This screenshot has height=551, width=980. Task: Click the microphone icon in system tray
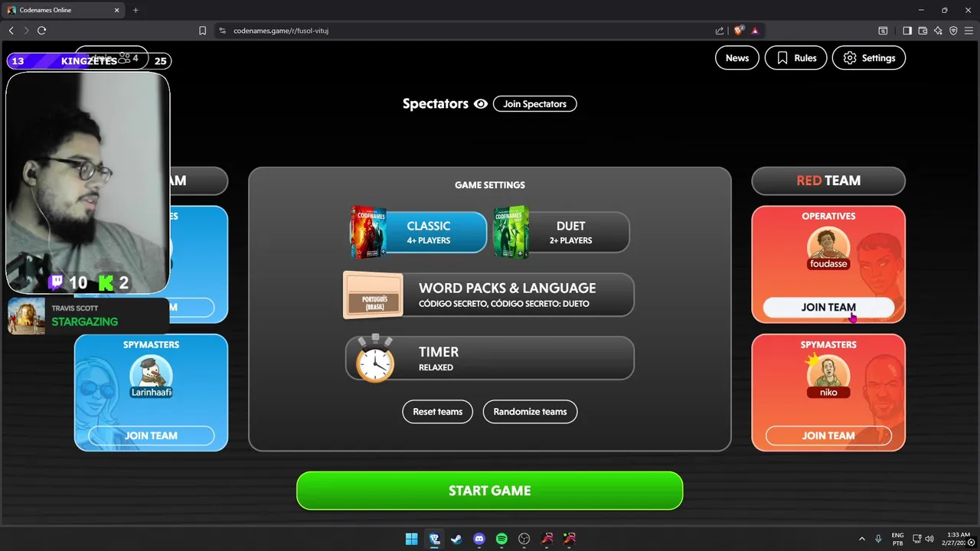878,539
